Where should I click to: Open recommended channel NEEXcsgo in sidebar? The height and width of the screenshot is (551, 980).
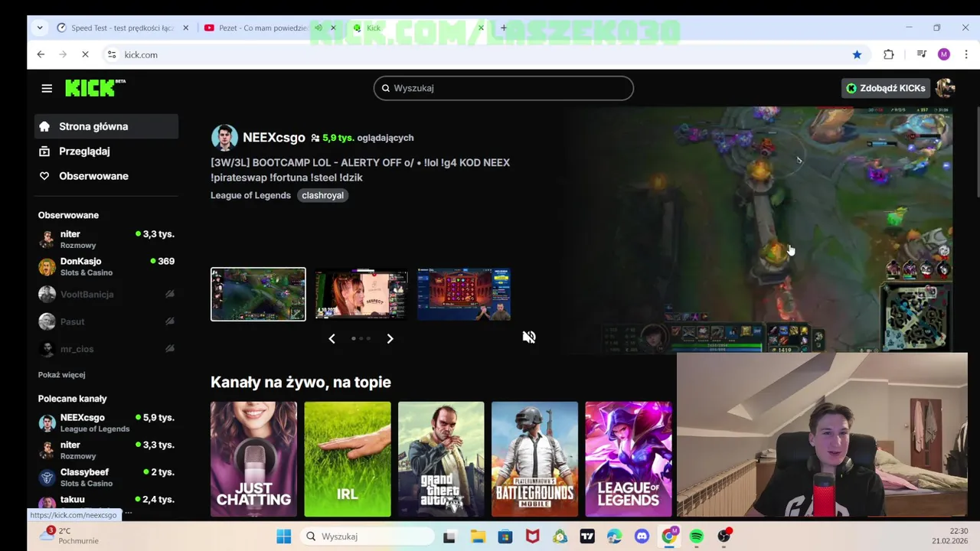[106, 422]
